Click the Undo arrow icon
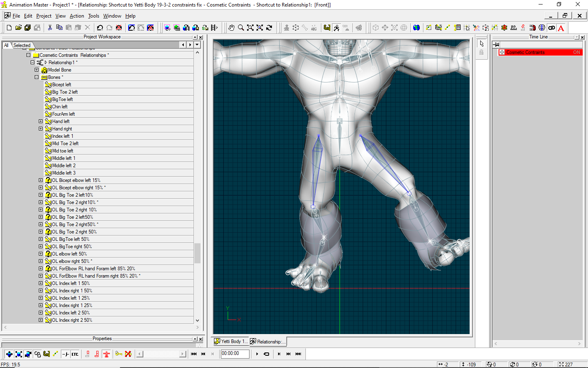This screenshot has height=368, width=588. pyautogui.click(x=100, y=28)
